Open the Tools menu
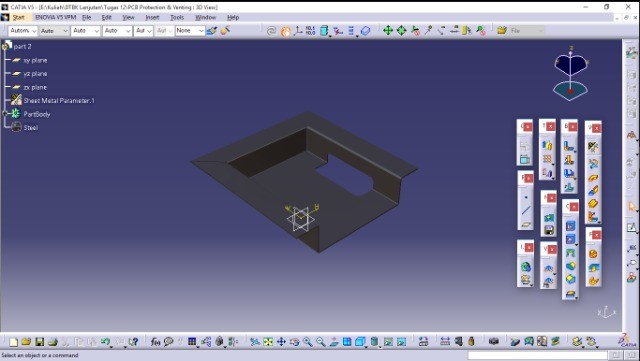640x361 pixels. (x=177, y=18)
